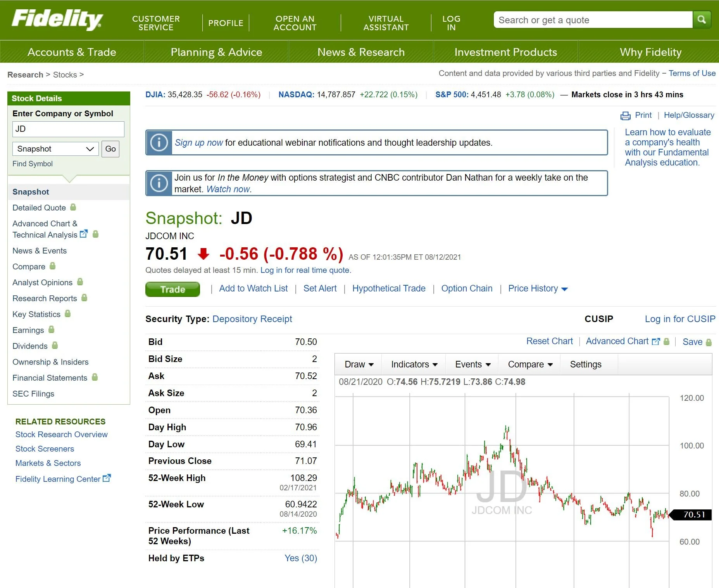The width and height of the screenshot is (719, 588).
Task: Click the lock icon next to Analyst Opinions
Action: coord(80,281)
